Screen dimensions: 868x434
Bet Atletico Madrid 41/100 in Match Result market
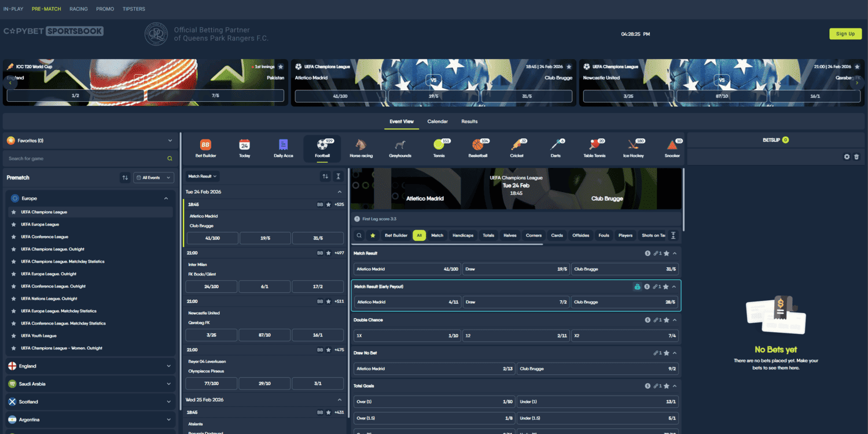click(x=407, y=269)
